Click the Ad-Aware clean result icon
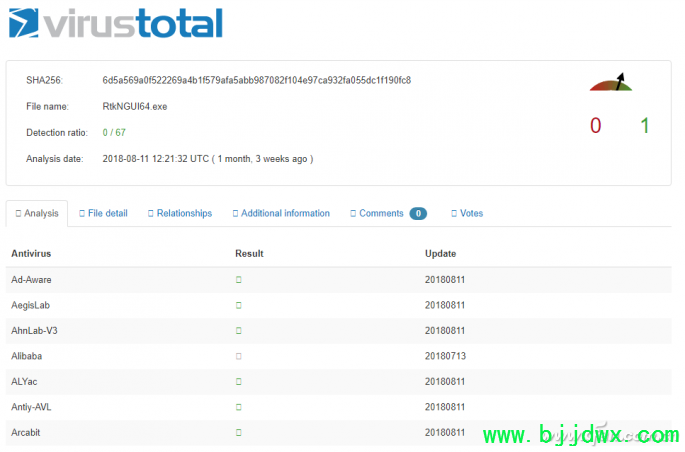 click(x=239, y=279)
